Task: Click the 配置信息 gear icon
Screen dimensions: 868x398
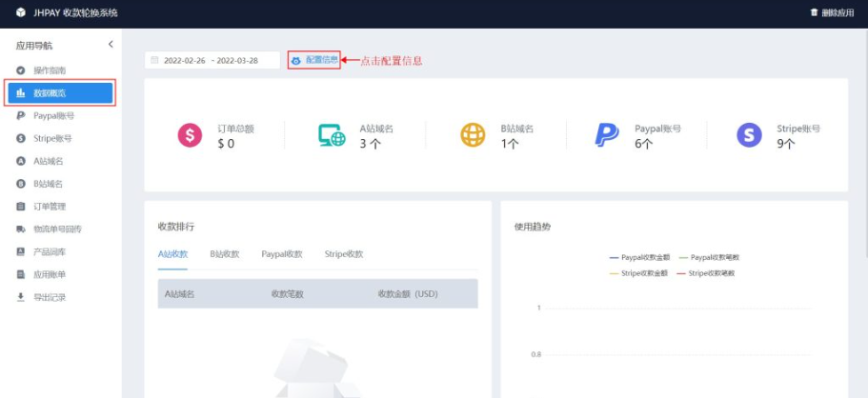Action: pyautogui.click(x=296, y=61)
